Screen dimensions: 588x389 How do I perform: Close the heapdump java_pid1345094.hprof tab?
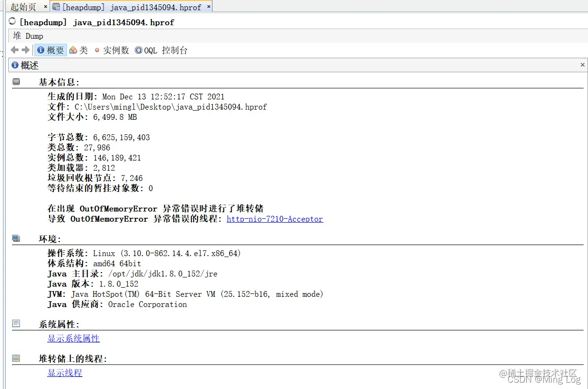(x=209, y=7)
